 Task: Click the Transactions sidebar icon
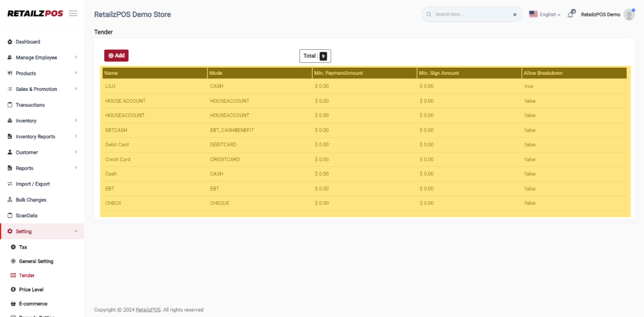(x=9, y=105)
